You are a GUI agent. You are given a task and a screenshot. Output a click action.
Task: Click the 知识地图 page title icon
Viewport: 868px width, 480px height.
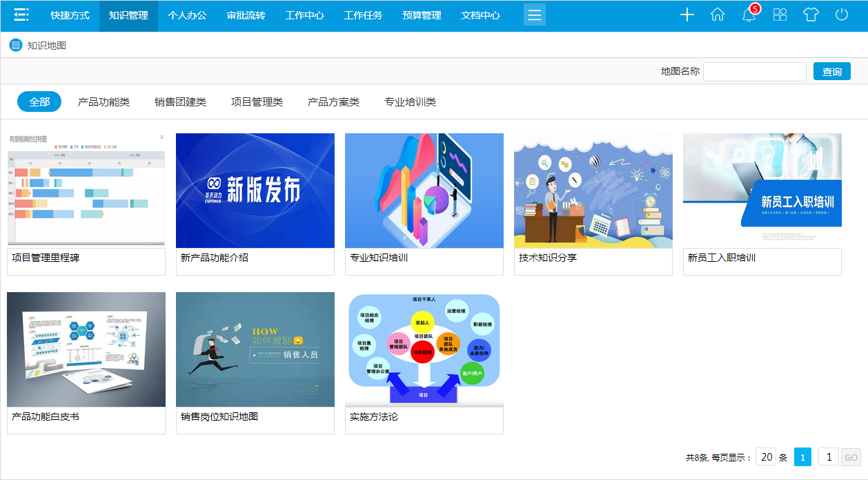[x=15, y=44]
